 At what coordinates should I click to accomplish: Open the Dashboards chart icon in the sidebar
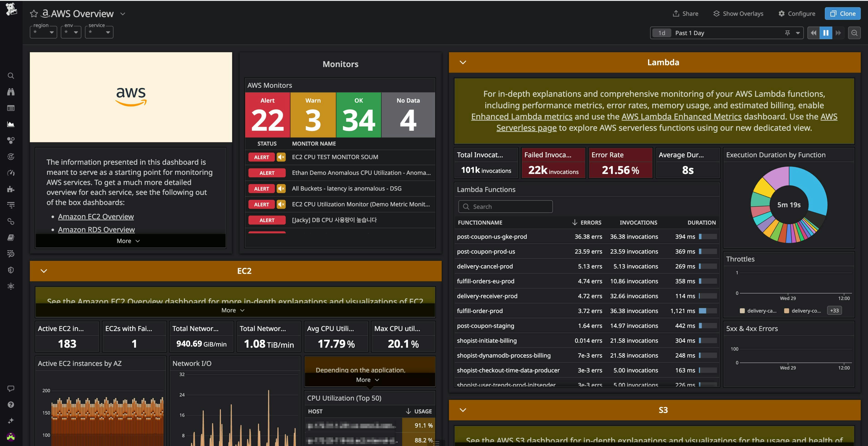(11, 124)
